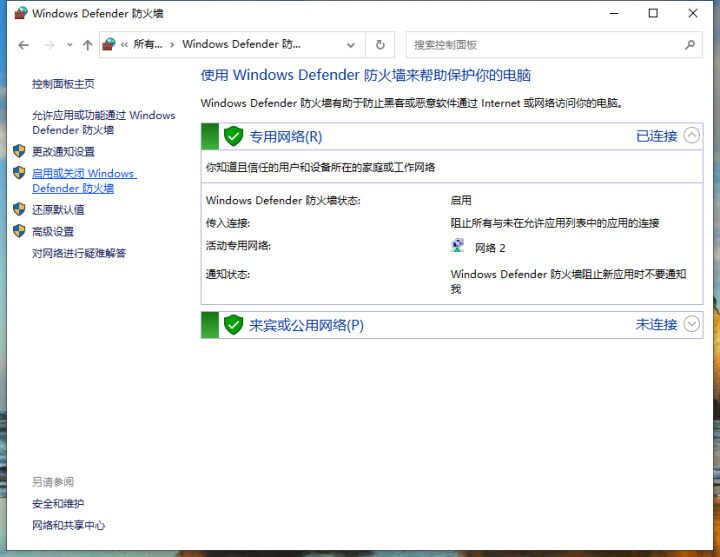The height and width of the screenshot is (557, 720).
Task: Refresh the control panel page
Action: coord(380,45)
